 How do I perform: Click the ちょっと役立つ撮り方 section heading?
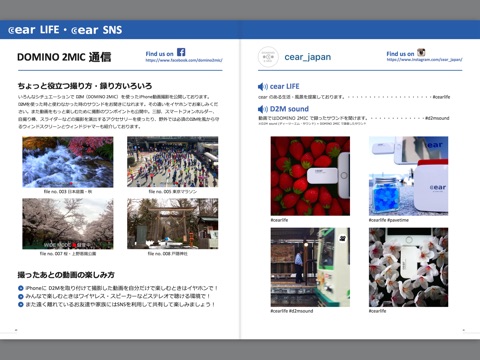click(x=85, y=86)
